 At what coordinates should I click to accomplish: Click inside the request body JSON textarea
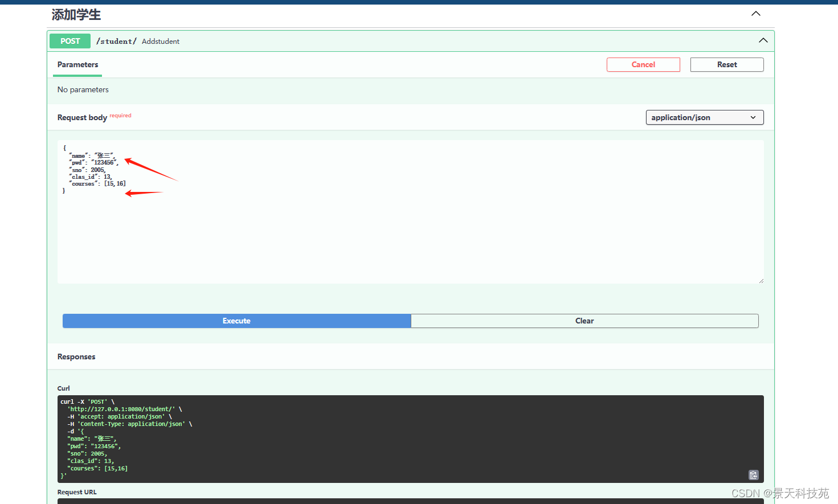[410, 212]
